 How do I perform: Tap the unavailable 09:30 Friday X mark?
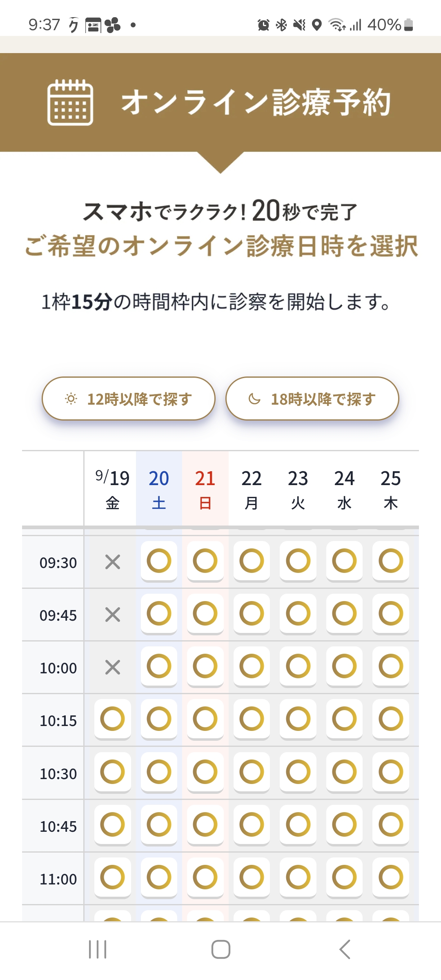(112, 562)
